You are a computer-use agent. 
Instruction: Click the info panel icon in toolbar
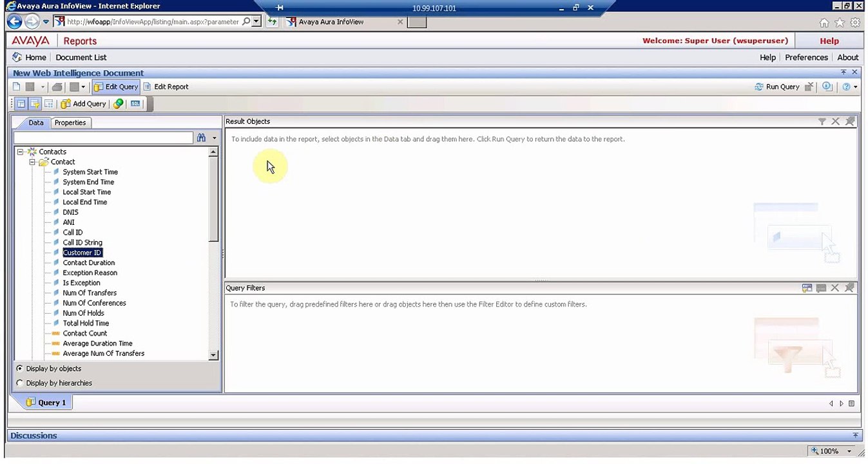(827, 87)
